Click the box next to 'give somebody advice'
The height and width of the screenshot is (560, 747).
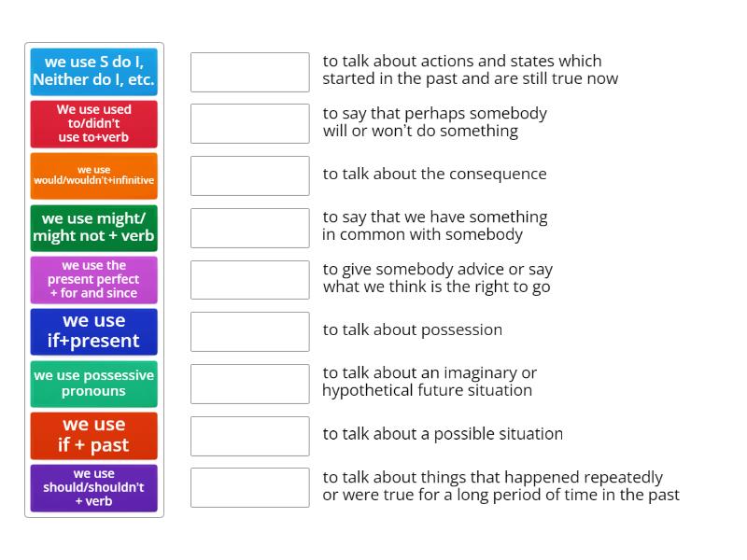(x=249, y=279)
